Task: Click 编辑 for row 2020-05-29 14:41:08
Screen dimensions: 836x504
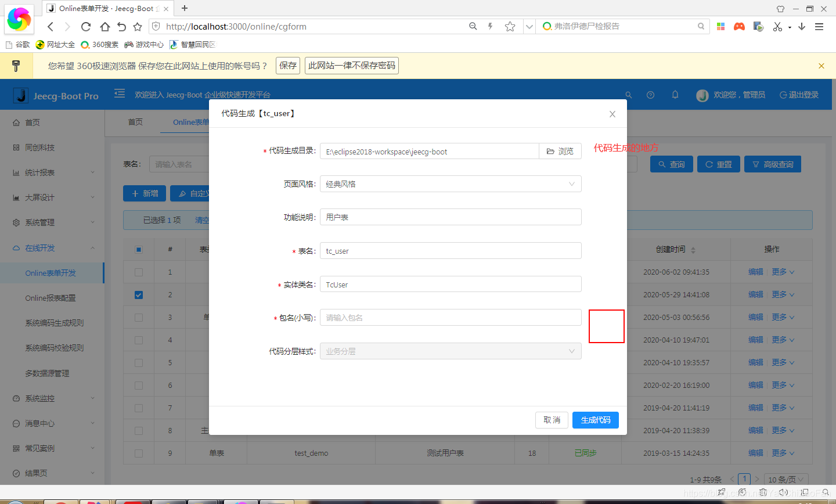Action: point(756,294)
